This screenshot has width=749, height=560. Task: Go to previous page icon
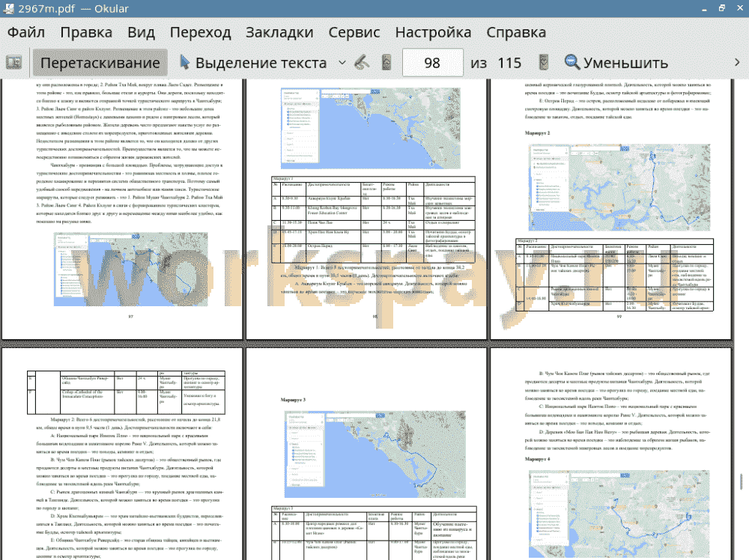point(387,63)
